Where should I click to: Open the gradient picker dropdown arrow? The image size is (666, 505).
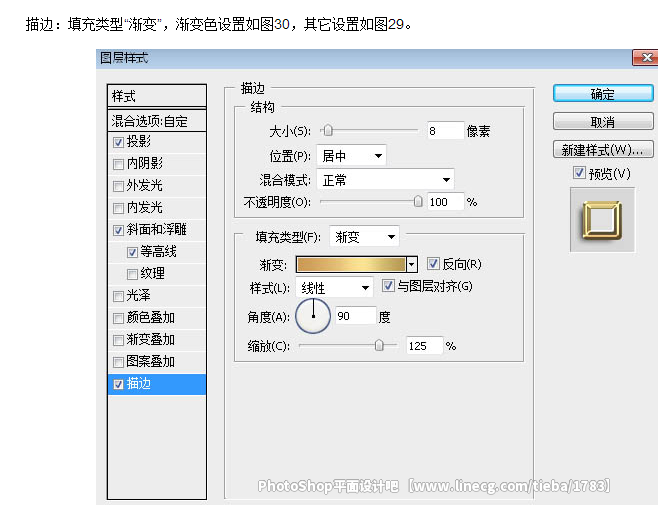(x=411, y=265)
